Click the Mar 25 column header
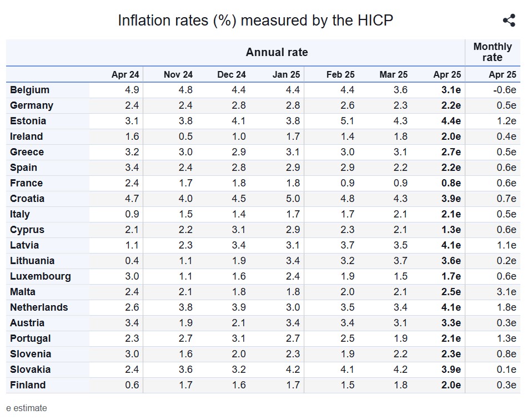This screenshot has height=420, width=532. (393, 74)
